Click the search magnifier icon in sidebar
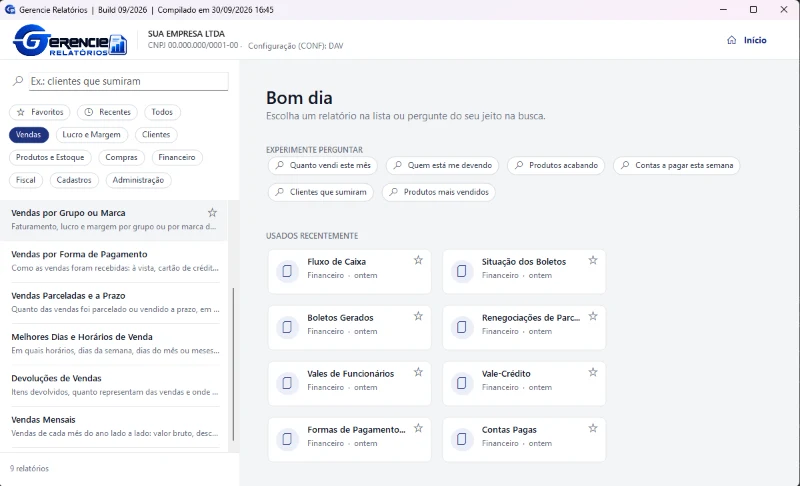800x486 pixels. pos(18,81)
